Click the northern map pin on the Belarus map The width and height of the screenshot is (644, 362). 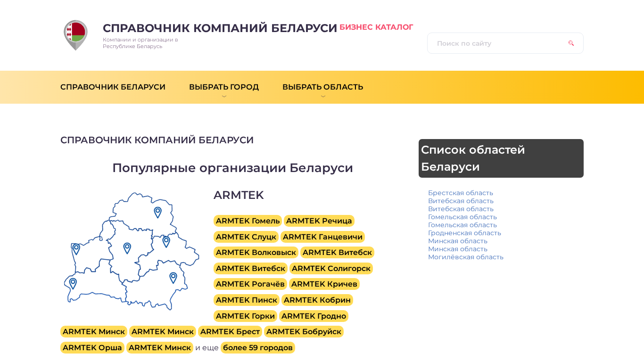tap(157, 213)
